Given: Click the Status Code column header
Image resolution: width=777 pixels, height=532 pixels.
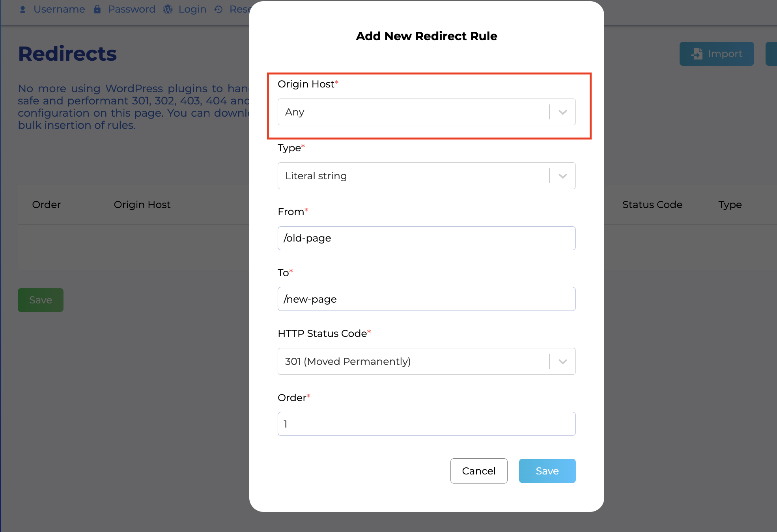Looking at the screenshot, I should (652, 205).
